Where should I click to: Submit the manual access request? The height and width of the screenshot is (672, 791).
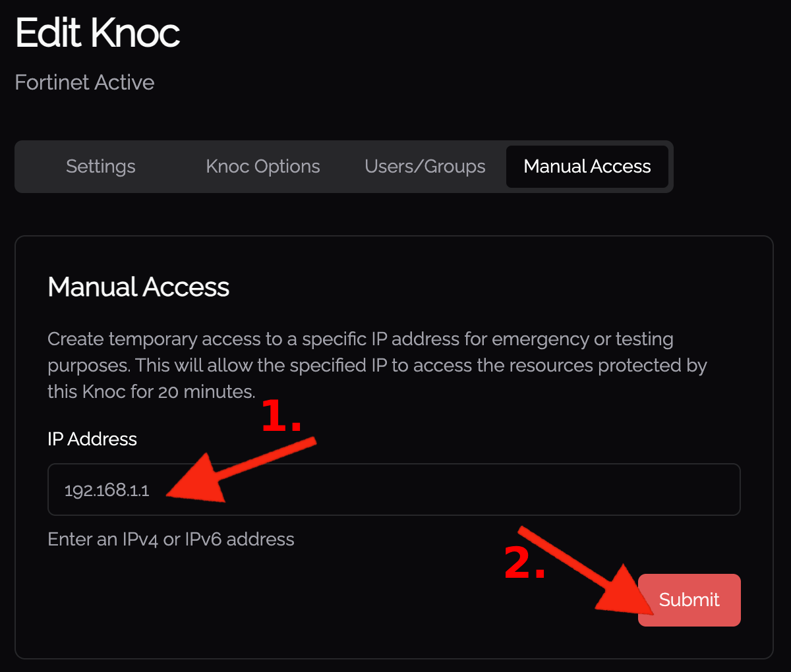689,600
